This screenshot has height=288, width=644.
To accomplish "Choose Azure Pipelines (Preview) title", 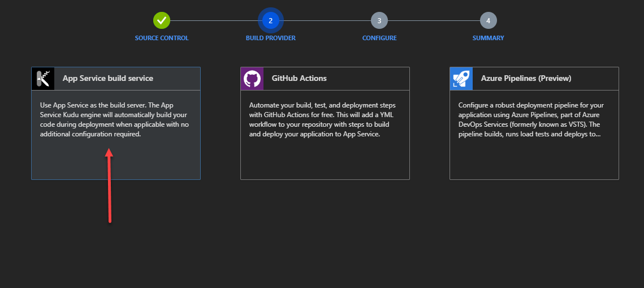I will 526,79.
